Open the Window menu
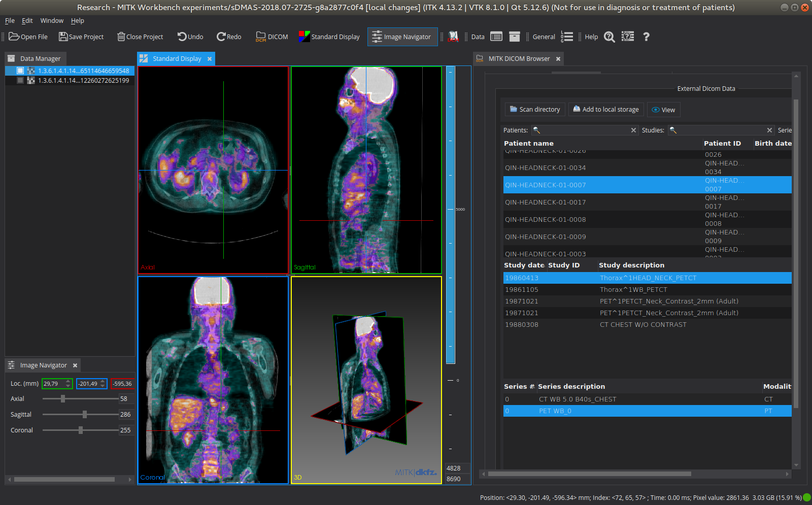 (x=51, y=20)
